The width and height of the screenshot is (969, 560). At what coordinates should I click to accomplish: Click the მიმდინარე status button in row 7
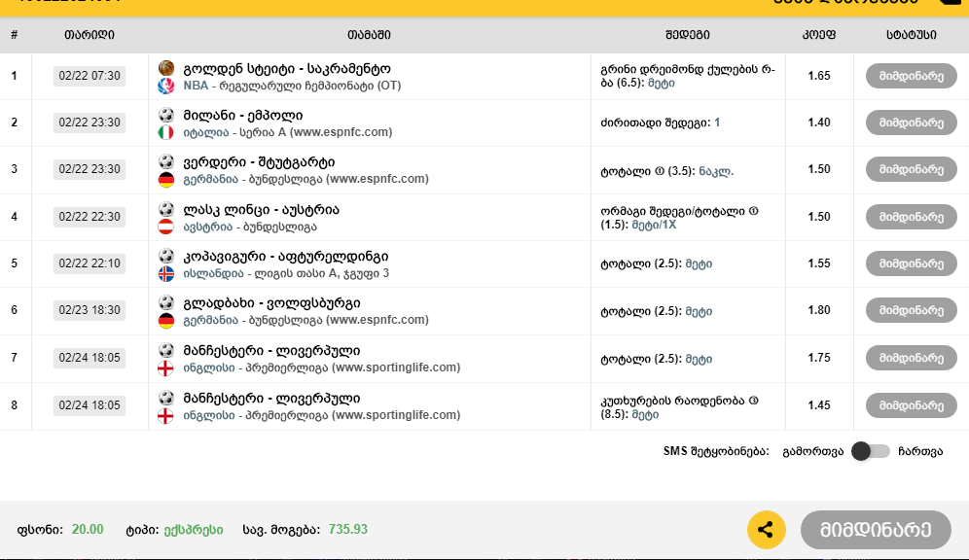point(911,358)
